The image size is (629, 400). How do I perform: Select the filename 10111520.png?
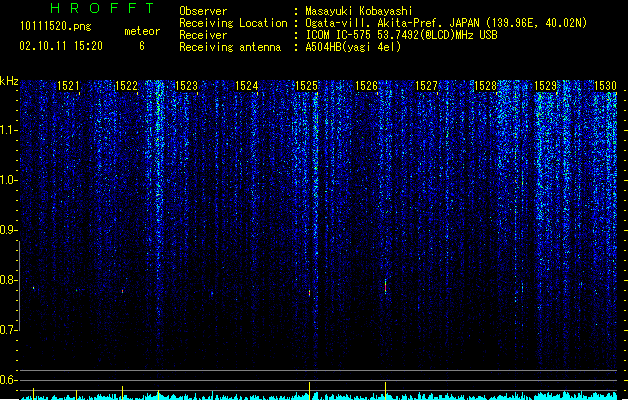click(x=56, y=26)
